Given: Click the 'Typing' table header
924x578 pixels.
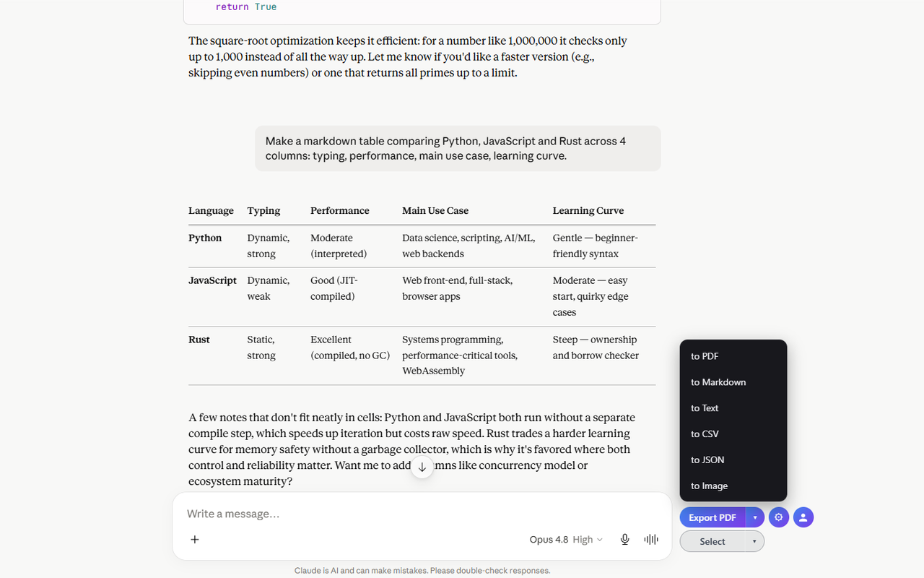Looking at the screenshot, I should tap(263, 211).
